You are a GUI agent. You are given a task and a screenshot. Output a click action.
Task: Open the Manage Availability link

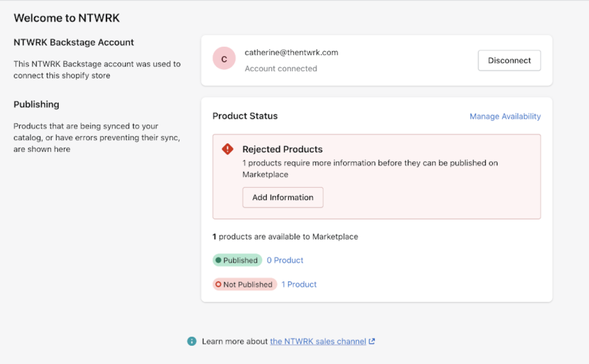click(x=505, y=116)
